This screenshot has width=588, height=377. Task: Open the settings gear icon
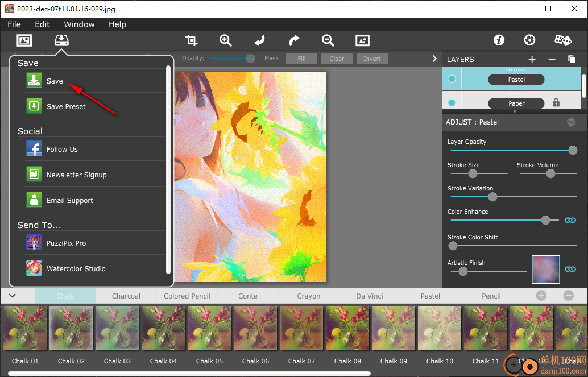tap(529, 40)
